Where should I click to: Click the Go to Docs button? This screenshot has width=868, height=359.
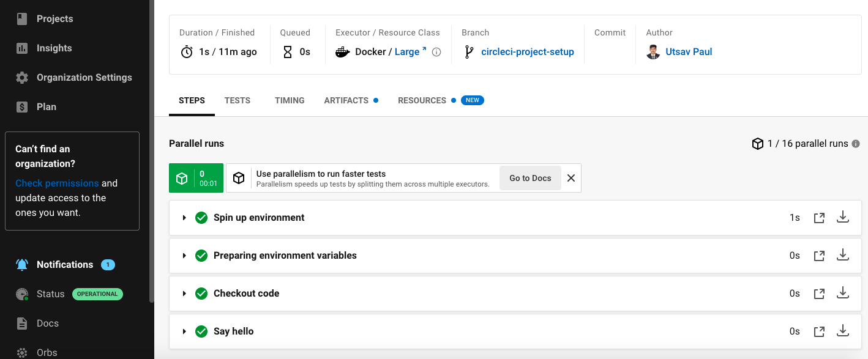pyautogui.click(x=530, y=178)
